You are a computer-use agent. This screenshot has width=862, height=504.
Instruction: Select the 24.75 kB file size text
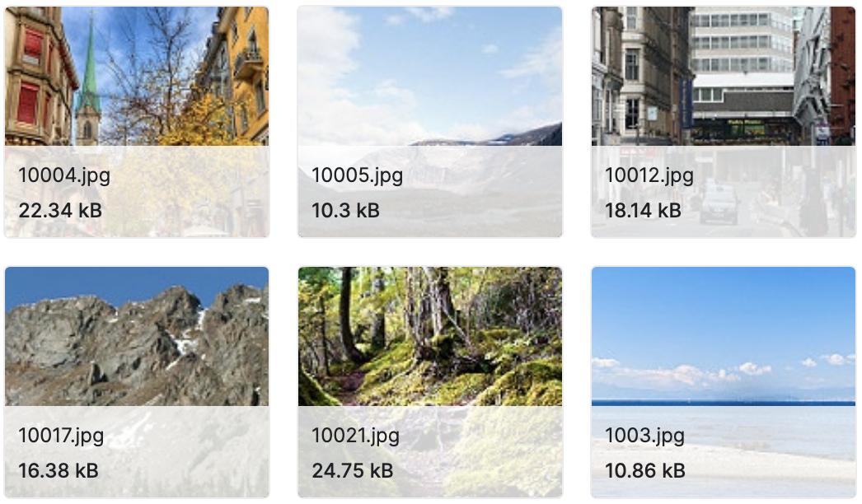[x=353, y=471]
